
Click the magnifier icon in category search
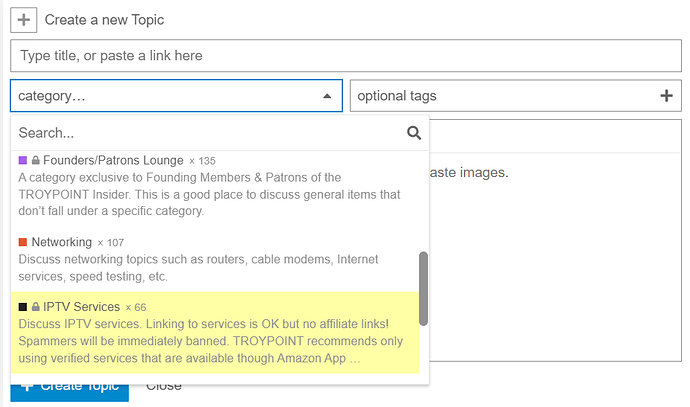click(x=414, y=133)
